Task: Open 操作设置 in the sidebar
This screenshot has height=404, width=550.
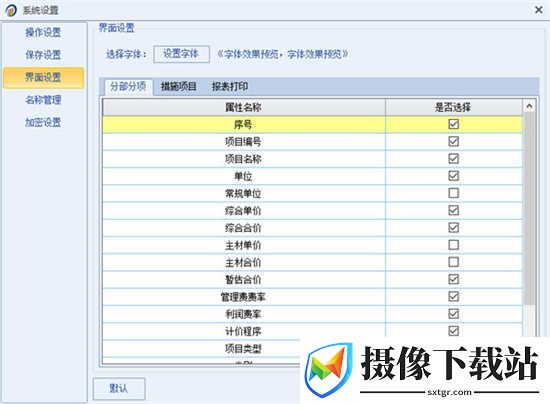Action: [43, 32]
